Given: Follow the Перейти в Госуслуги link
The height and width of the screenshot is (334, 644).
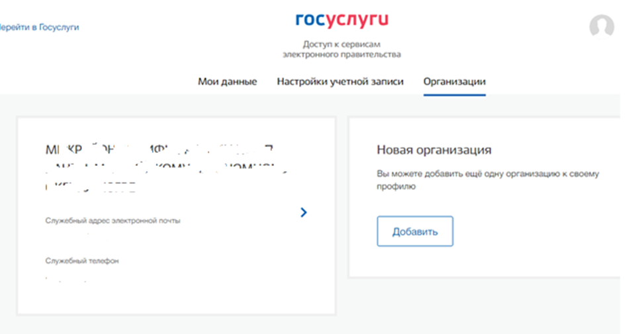Looking at the screenshot, I should [x=39, y=28].
